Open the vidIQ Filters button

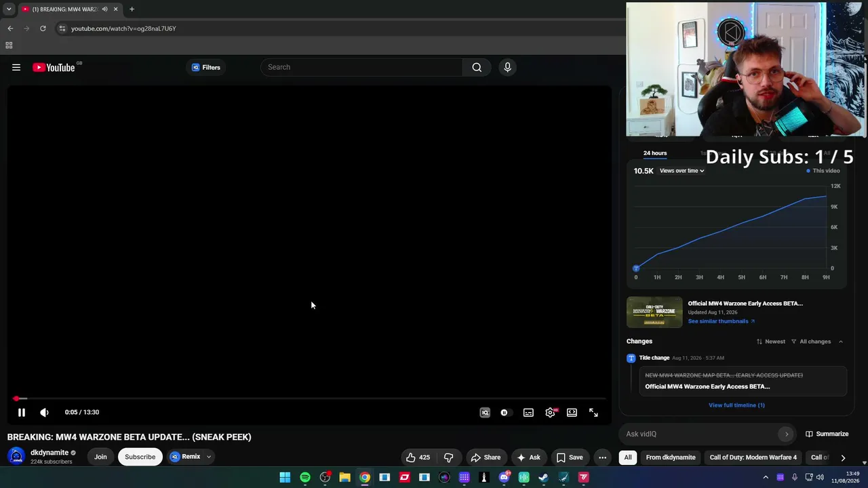[x=206, y=67]
